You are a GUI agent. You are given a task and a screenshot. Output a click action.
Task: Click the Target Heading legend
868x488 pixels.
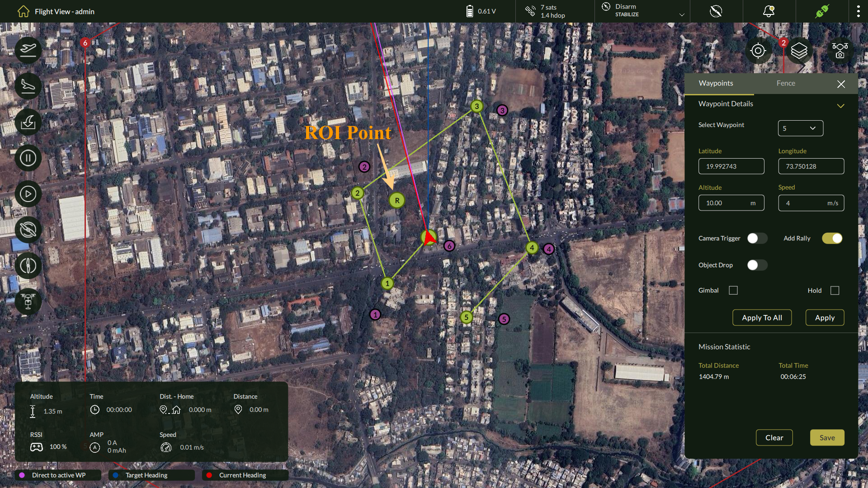click(x=151, y=475)
